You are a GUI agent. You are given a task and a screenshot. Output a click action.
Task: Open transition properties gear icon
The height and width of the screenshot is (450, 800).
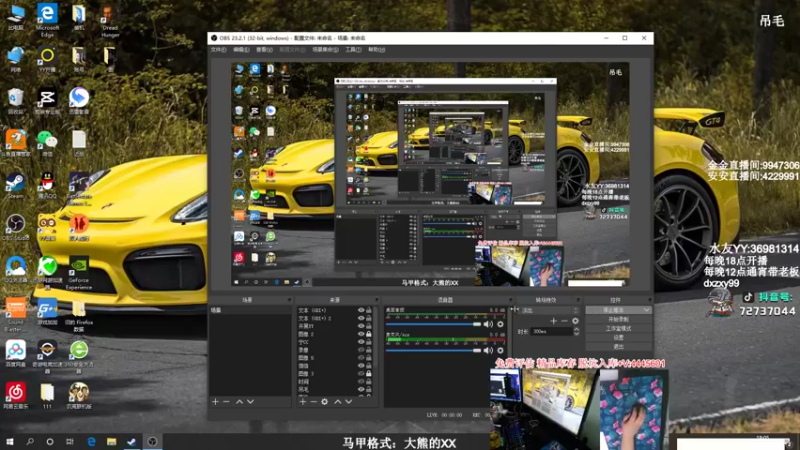point(575,320)
